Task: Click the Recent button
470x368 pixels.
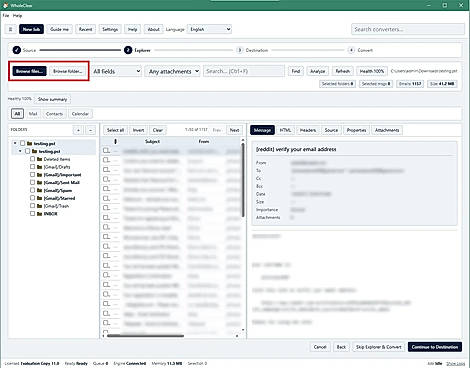Action: coord(85,29)
